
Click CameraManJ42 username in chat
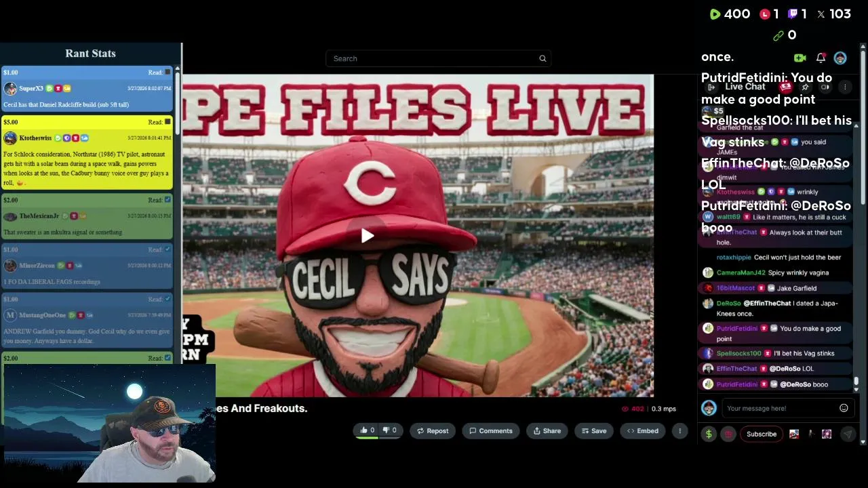tap(741, 272)
